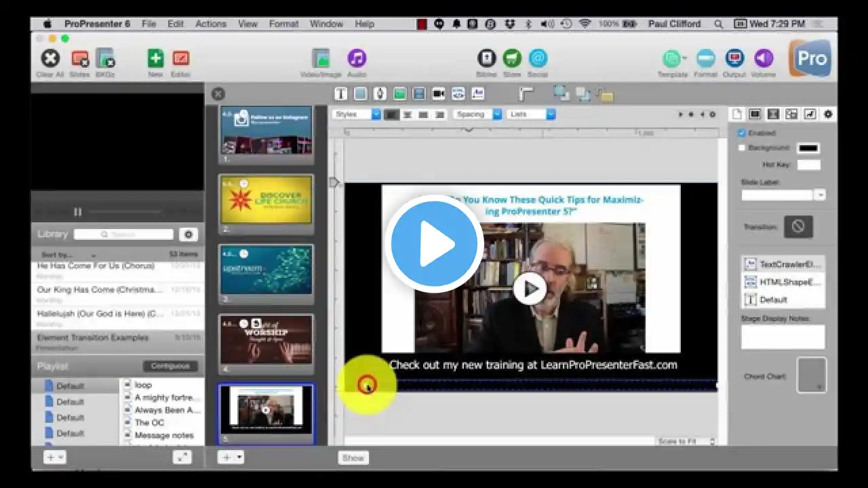Click the Volume toolbar icon

coord(764,59)
